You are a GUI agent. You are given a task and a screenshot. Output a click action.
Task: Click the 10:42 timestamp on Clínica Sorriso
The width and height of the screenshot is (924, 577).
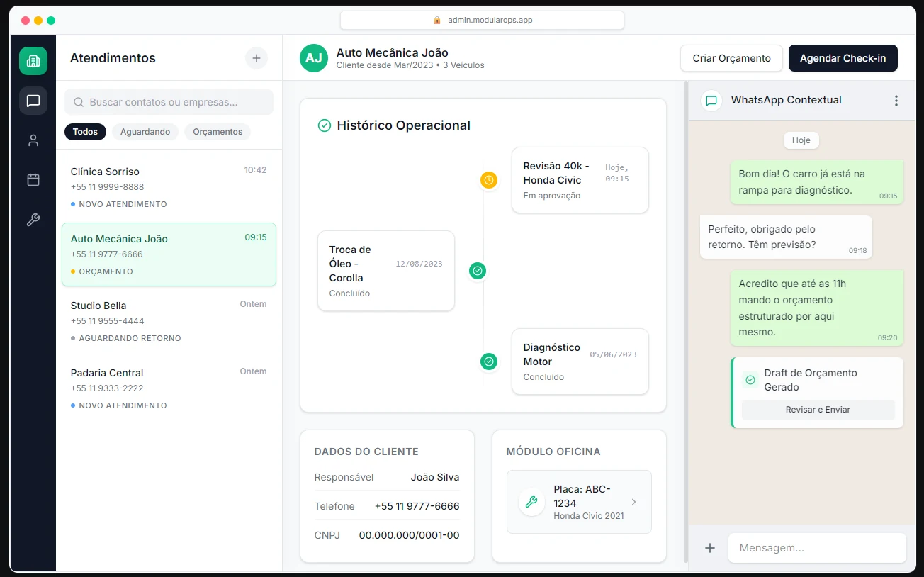point(255,170)
